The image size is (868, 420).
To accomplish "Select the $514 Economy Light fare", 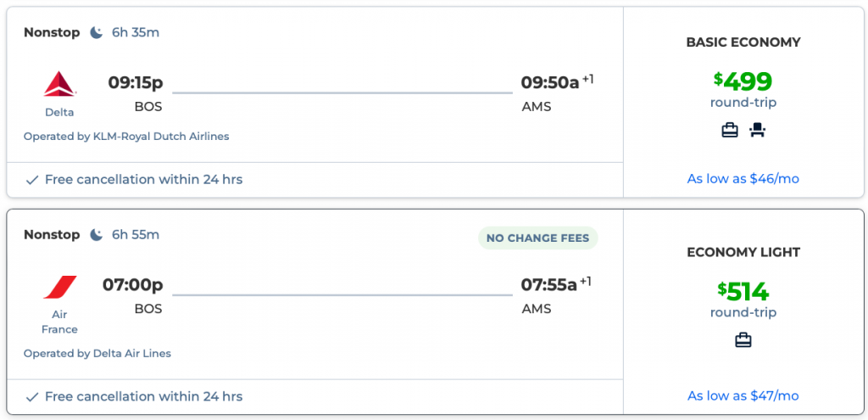I will coord(743,292).
